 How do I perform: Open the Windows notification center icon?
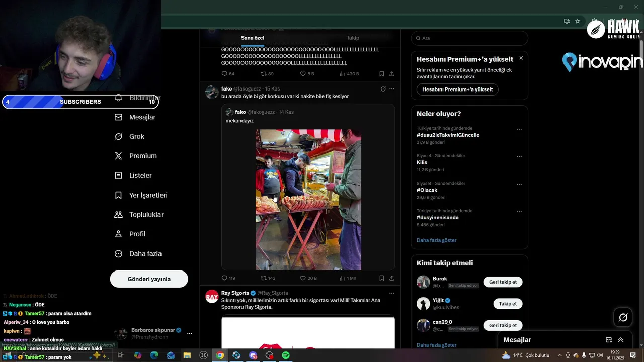[x=633, y=355]
